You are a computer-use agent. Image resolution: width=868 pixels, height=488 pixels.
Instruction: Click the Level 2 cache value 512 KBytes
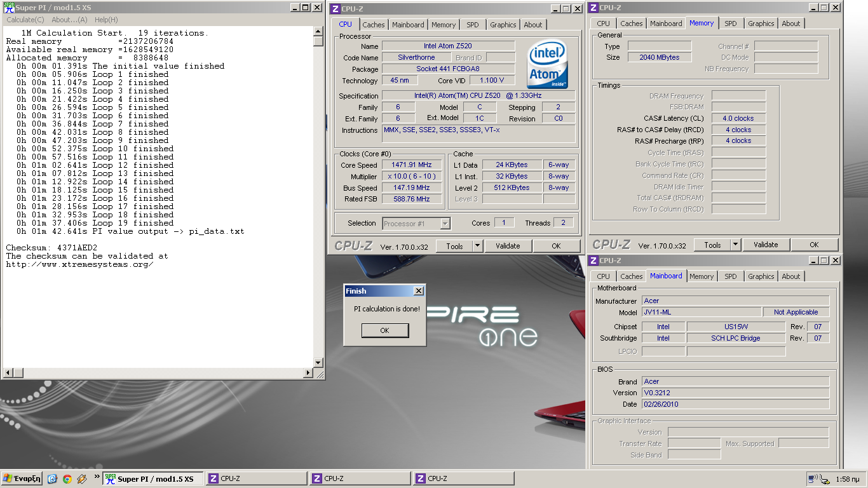tap(512, 187)
